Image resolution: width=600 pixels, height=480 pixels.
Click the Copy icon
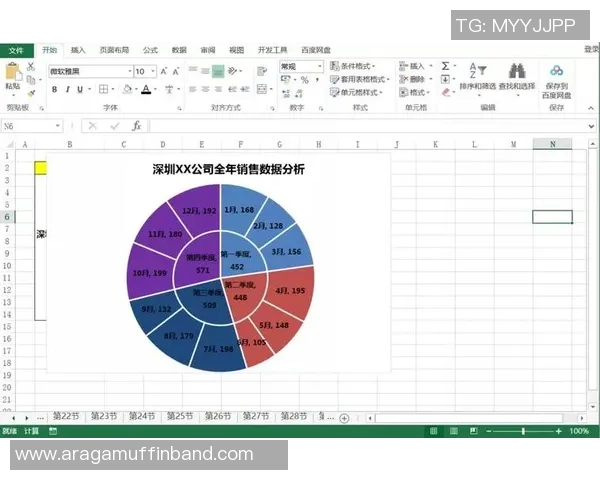(31, 80)
